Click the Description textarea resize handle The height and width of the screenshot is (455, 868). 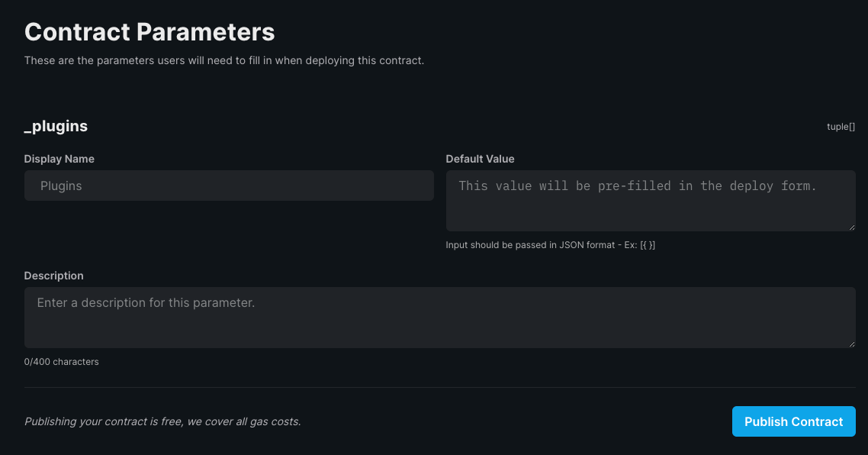point(852,344)
